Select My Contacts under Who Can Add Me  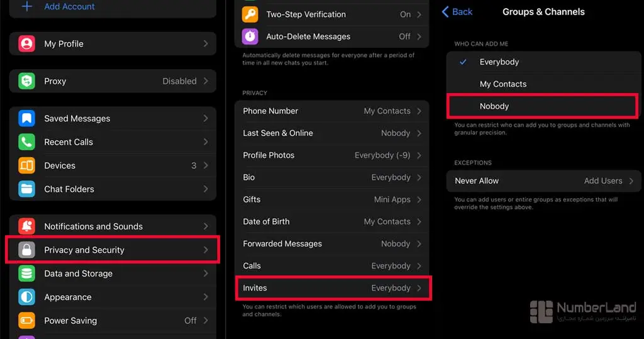pyautogui.click(x=543, y=84)
